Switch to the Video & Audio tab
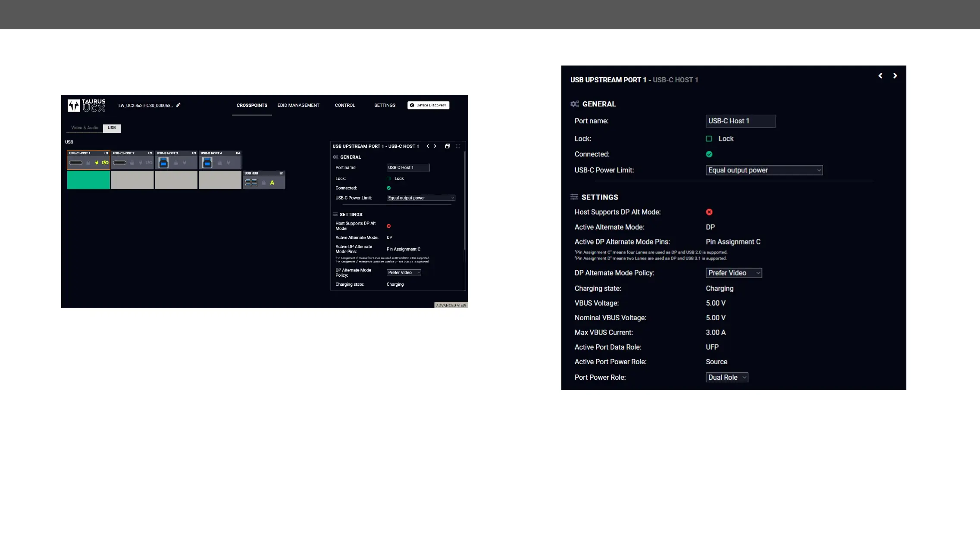The image size is (980, 550). tap(85, 128)
